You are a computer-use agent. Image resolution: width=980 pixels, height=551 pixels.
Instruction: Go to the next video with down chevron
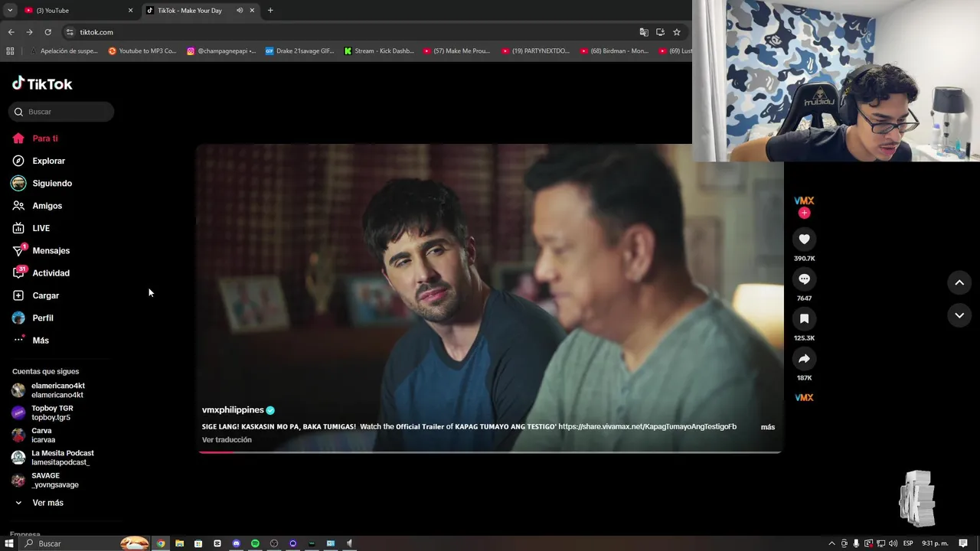pos(959,315)
